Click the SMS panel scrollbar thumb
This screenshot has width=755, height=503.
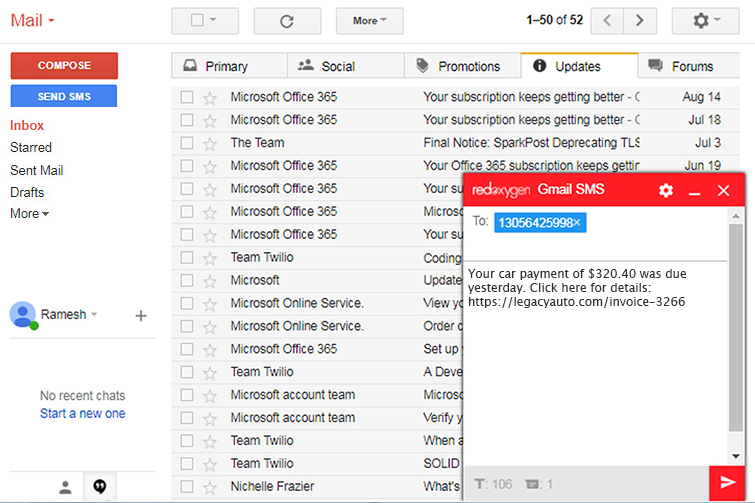coord(735,327)
